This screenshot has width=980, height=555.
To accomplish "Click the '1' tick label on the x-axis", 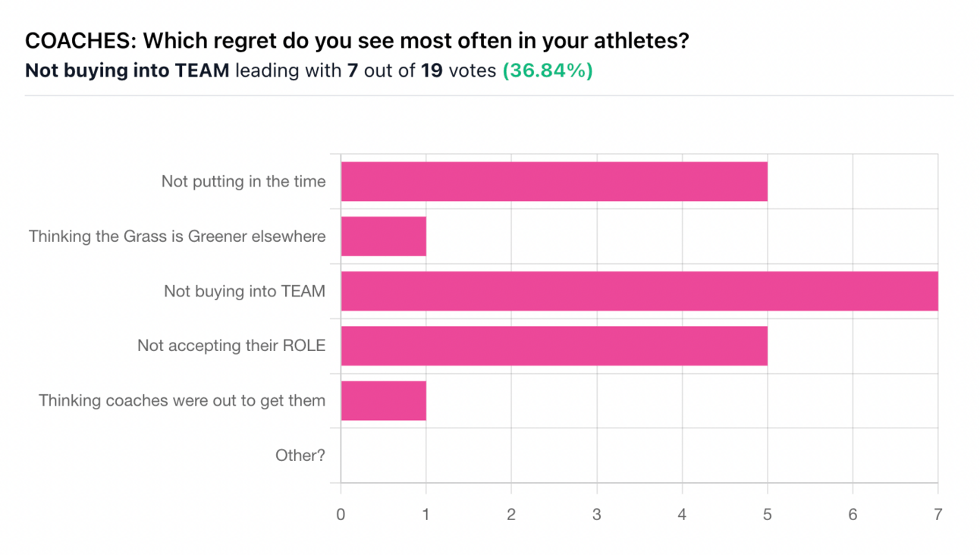I will click(426, 515).
